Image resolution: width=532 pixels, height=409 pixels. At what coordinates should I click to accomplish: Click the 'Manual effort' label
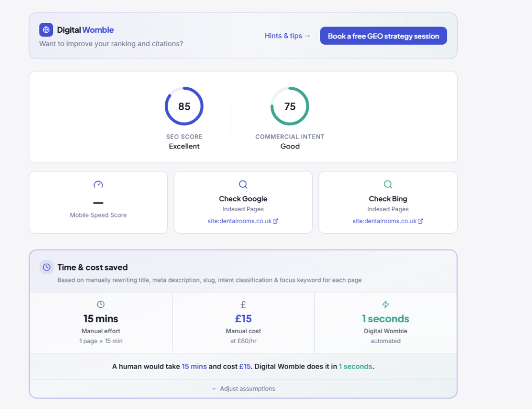coord(101,331)
